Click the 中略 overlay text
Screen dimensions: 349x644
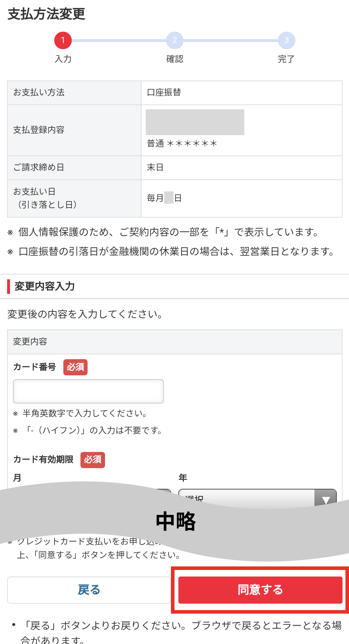pos(175,521)
